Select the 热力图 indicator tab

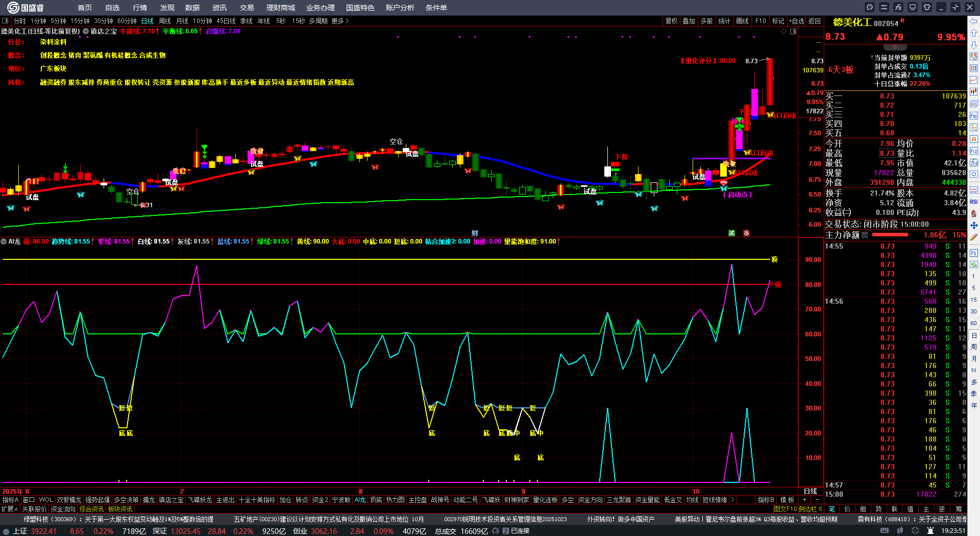(395, 500)
